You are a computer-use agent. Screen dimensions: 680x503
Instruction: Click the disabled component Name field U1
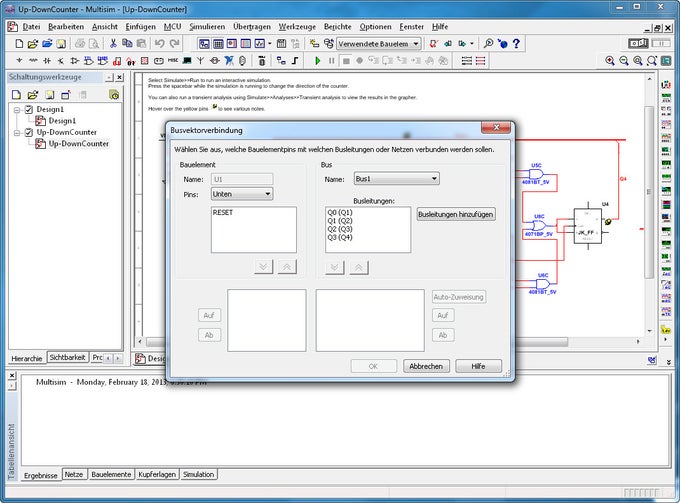[x=242, y=179]
